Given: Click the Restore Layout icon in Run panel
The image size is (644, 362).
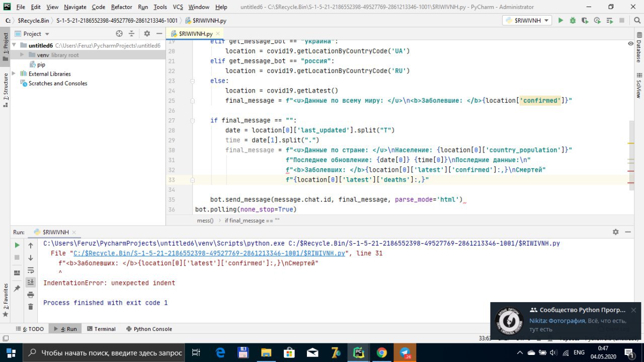Looking at the screenshot, I should pos(17,272).
